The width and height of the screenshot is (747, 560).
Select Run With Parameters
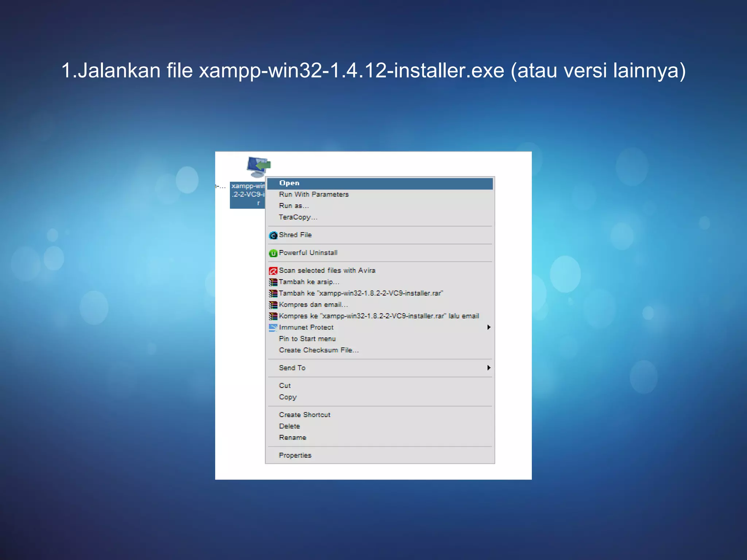tap(380, 195)
